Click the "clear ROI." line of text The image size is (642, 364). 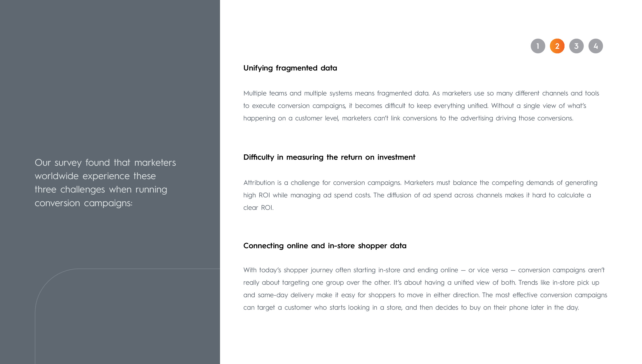tap(258, 208)
